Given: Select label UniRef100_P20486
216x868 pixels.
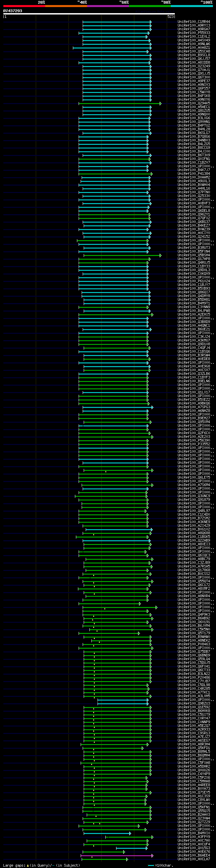Looking at the screenshot, I should tap(194, 678).
